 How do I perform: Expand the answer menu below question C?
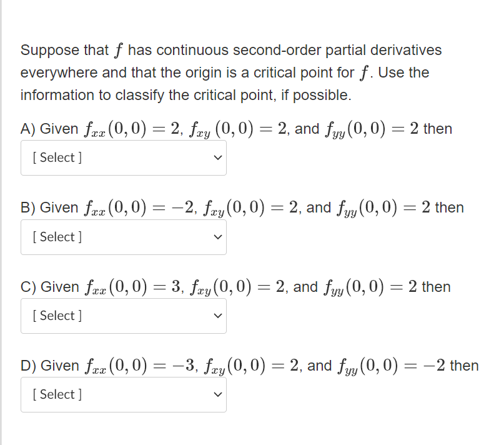[x=124, y=316]
